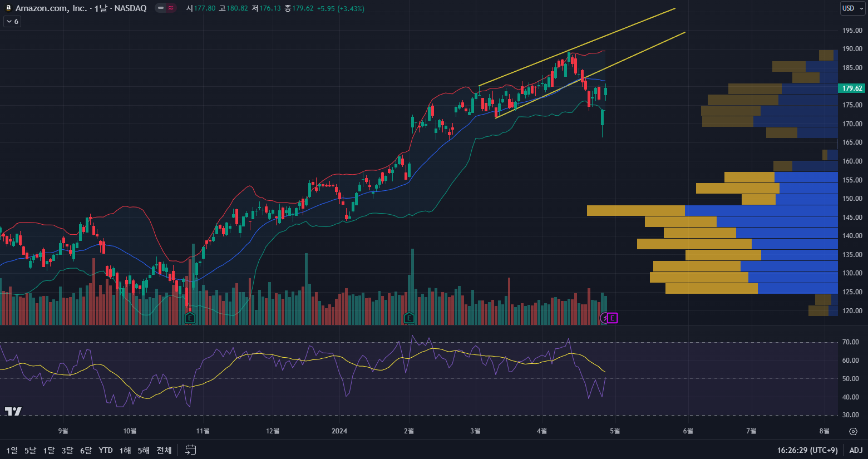The width and height of the screenshot is (868, 459).
Task: Open the go-to-date calendar icon
Action: 191,450
